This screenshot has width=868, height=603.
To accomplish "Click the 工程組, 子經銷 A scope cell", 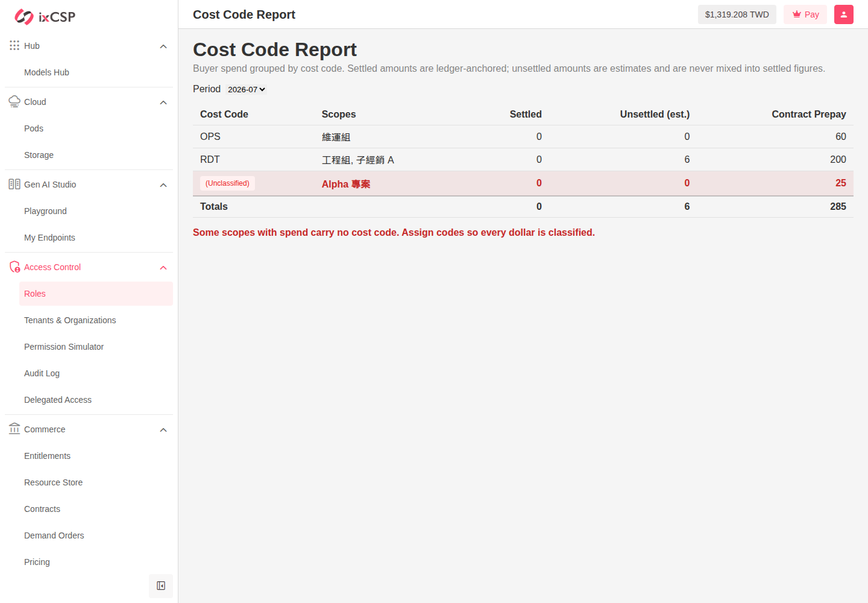I will point(357,160).
